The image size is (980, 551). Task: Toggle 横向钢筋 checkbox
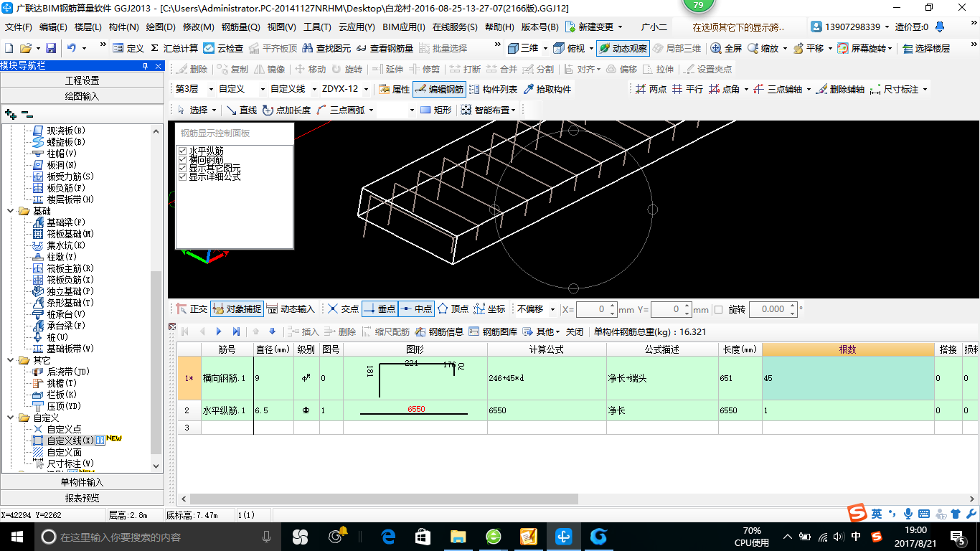pyautogui.click(x=183, y=159)
